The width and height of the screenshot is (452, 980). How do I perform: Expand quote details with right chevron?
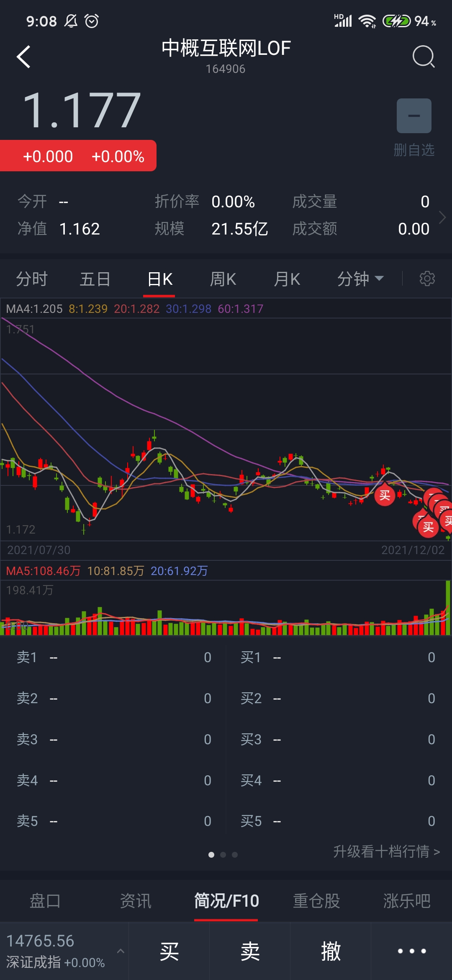pyautogui.click(x=442, y=217)
